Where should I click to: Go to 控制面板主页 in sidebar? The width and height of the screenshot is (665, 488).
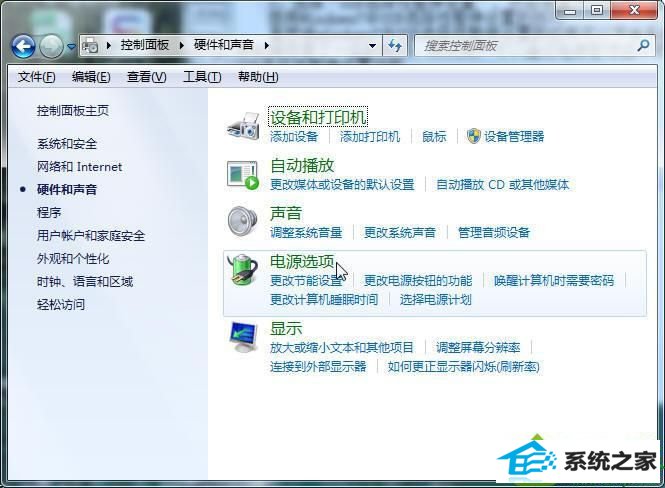click(73, 111)
